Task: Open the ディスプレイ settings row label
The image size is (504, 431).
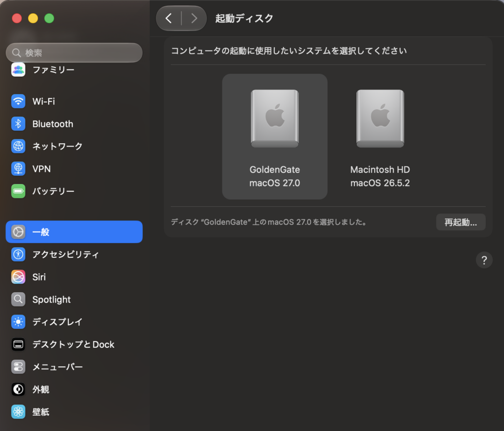Action: 58,322
